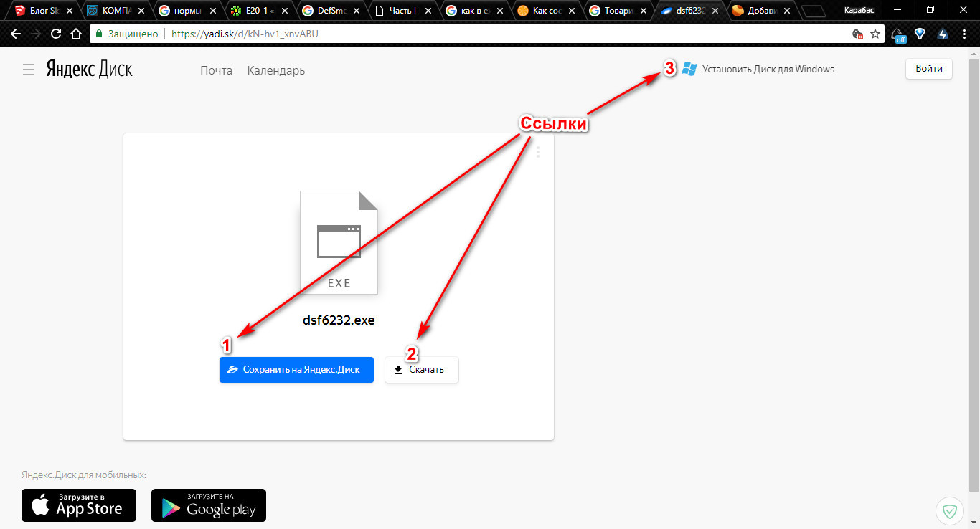Click the extension icon with off badge
The image size is (980, 529).
coord(898,34)
